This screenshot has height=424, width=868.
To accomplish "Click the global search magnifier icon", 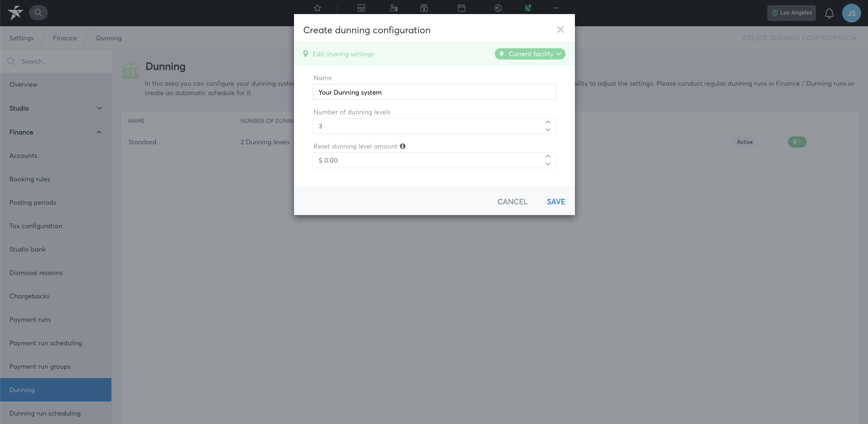I will (x=38, y=13).
